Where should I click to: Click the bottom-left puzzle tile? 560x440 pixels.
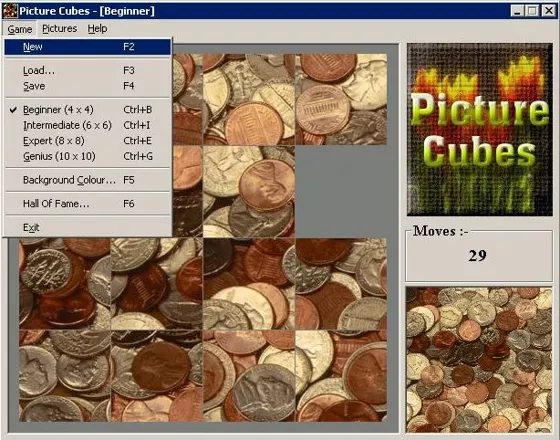pyautogui.click(x=65, y=376)
